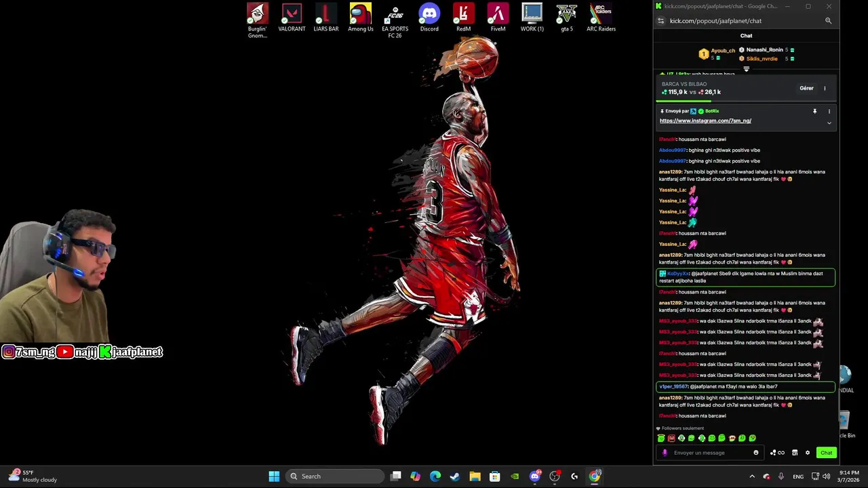Image resolution: width=868 pixels, height=488 pixels.
Task: Click the BotRix username in pinned message
Action: (x=712, y=111)
